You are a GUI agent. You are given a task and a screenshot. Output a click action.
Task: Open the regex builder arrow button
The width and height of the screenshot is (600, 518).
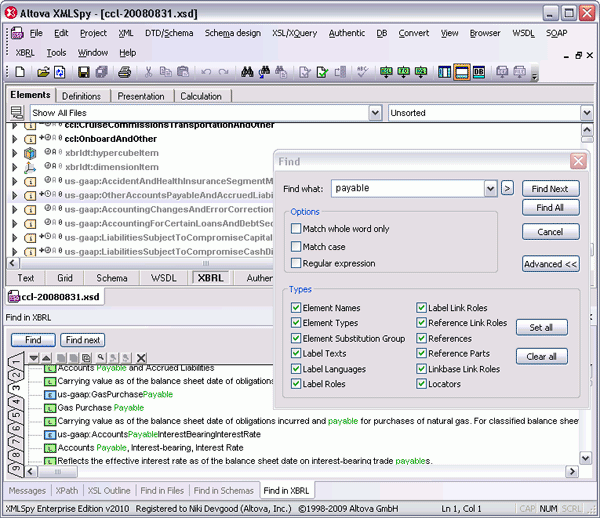click(x=507, y=188)
